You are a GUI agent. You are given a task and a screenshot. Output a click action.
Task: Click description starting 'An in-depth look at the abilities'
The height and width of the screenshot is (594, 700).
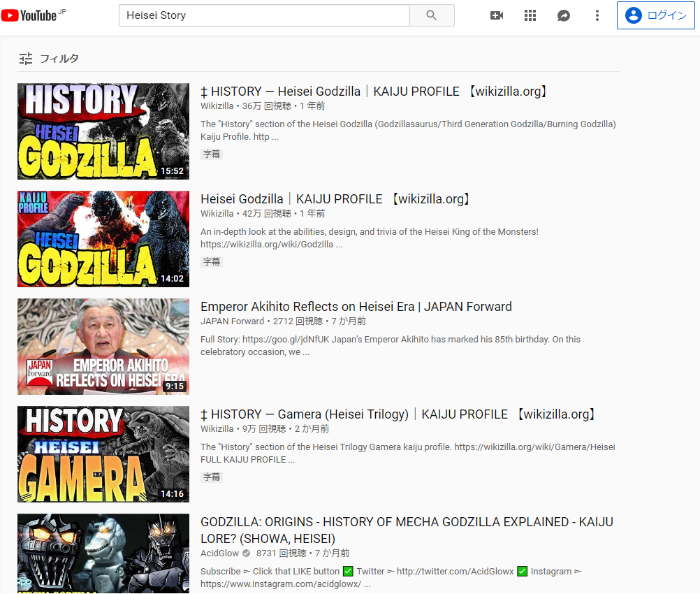click(x=370, y=238)
